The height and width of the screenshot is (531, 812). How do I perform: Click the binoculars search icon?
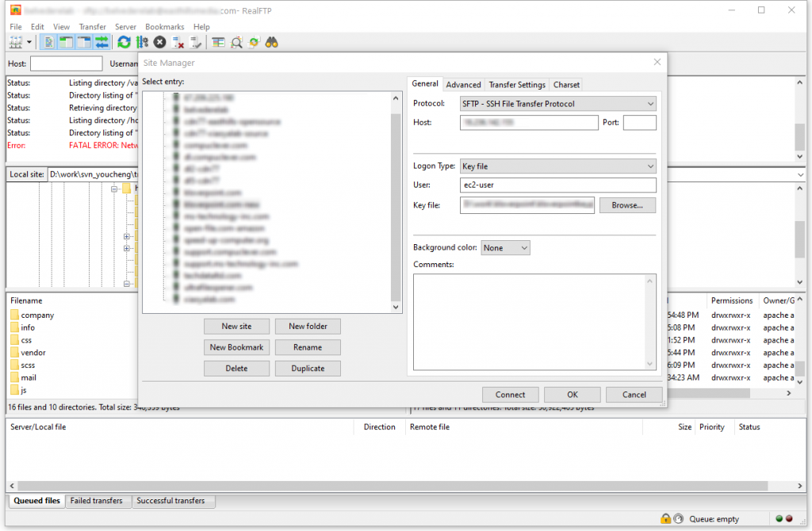click(x=271, y=42)
